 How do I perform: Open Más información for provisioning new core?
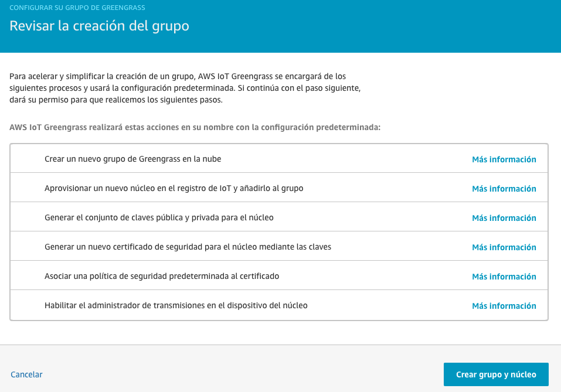click(x=504, y=189)
